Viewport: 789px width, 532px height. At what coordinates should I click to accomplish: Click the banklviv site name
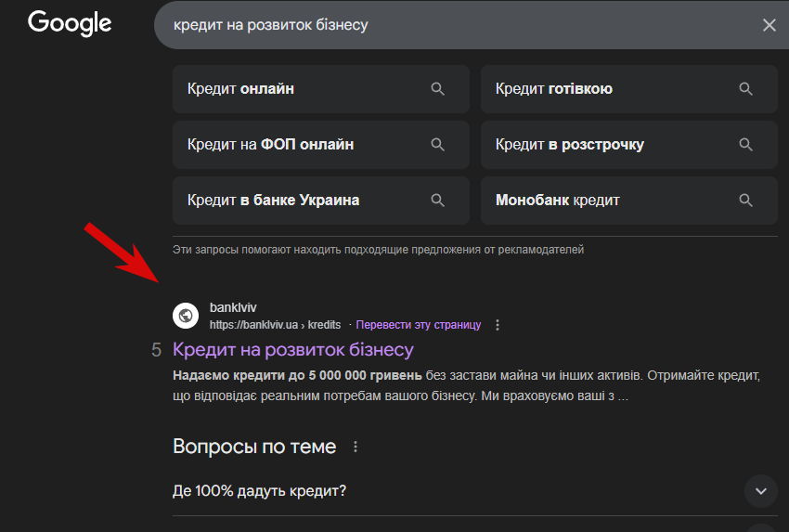tap(233, 307)
